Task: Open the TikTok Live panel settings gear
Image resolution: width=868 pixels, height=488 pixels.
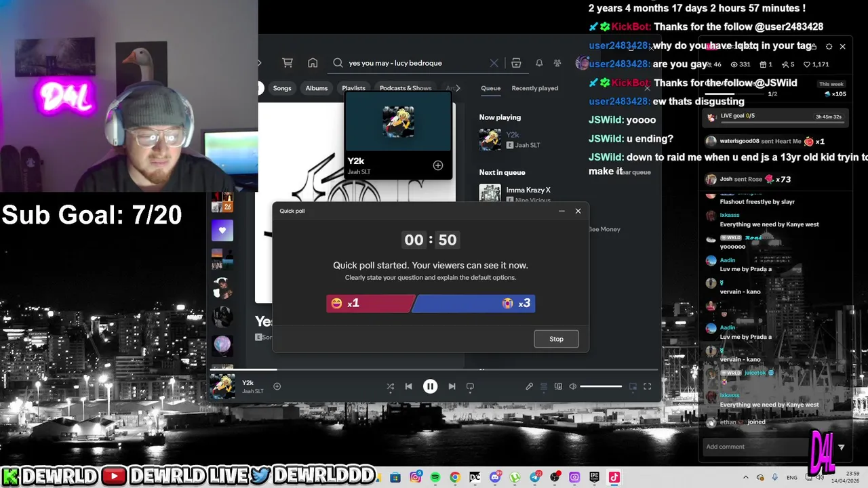Action: tap(829, 47)
